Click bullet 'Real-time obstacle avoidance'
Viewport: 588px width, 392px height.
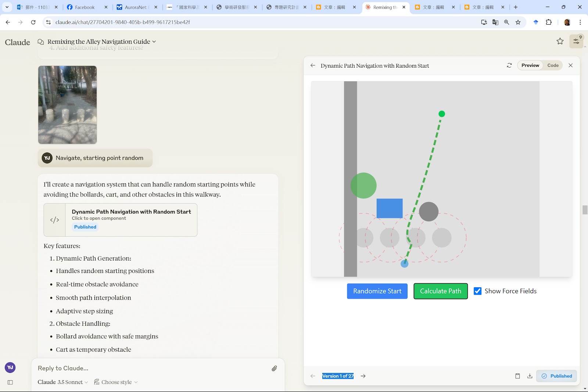point(97,284)
